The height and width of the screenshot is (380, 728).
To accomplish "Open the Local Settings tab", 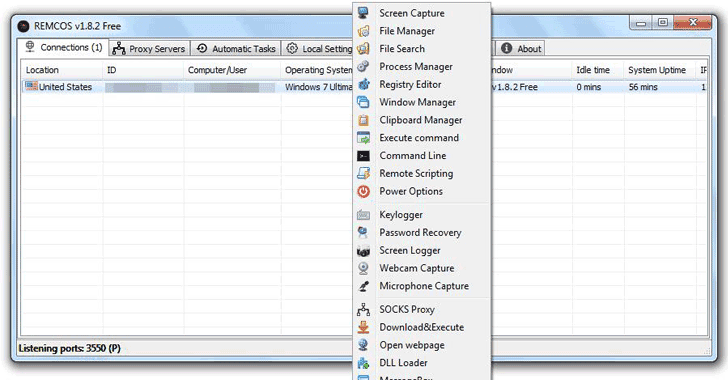I will 318,48.
